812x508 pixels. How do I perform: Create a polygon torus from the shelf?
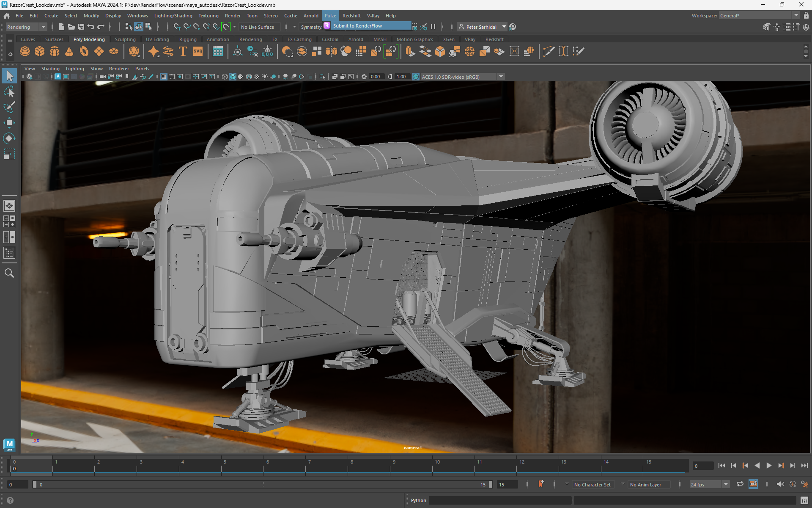coord(84,52)
